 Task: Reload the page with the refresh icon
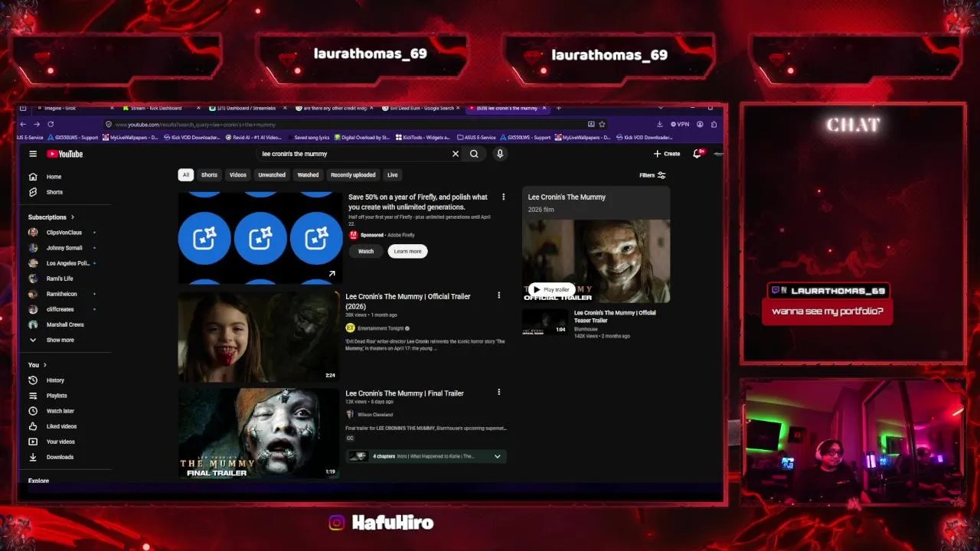pyautogui.click(x=51, y=124)
